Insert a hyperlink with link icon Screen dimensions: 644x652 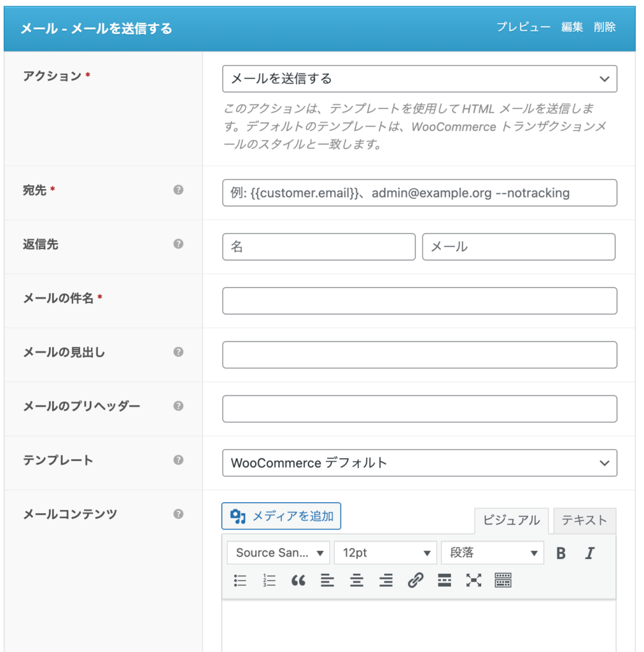[x=415, y=581]
